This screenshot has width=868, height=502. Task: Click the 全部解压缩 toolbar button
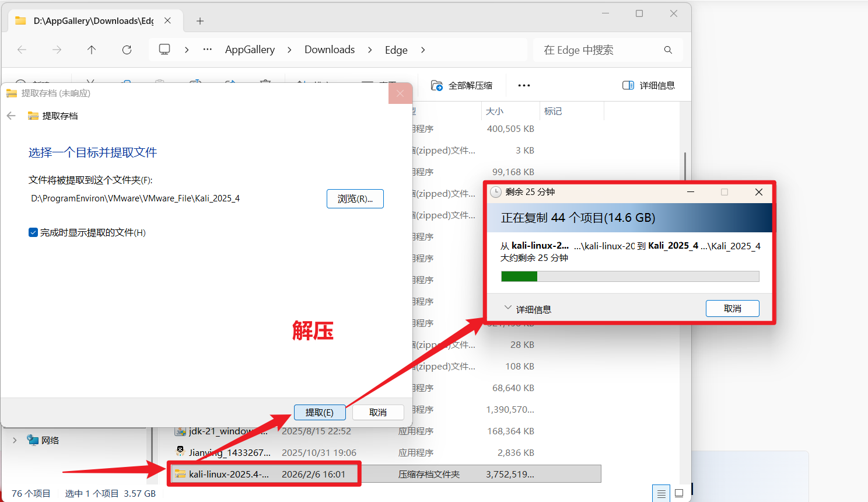(x=461, y=86)
